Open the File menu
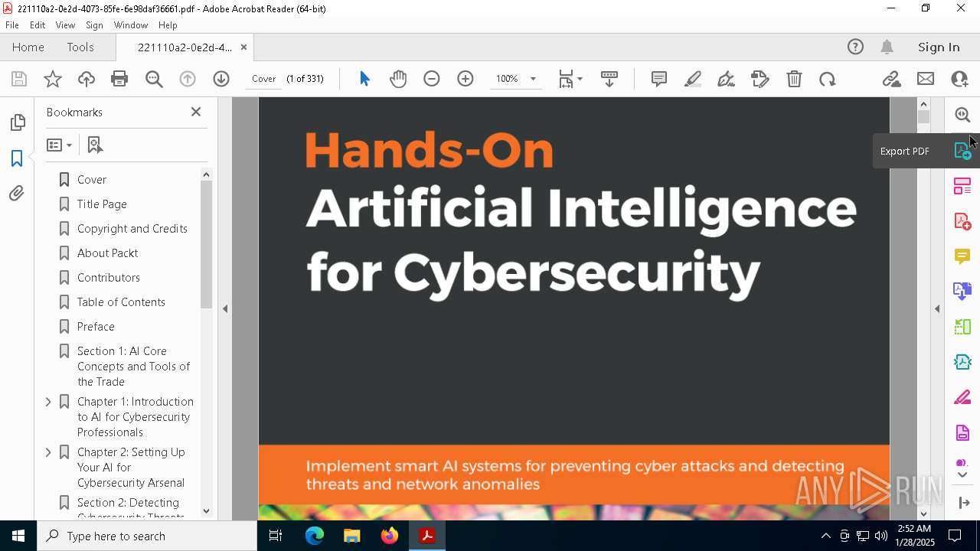This screenshot has width=980, height=551. pyautogui.click(x=12, y=25)
